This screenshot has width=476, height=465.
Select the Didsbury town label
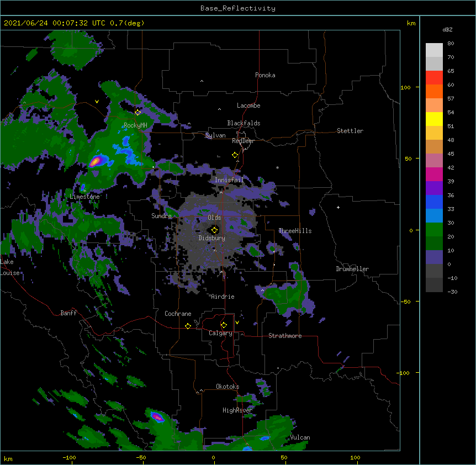click(x=211, y=238)
